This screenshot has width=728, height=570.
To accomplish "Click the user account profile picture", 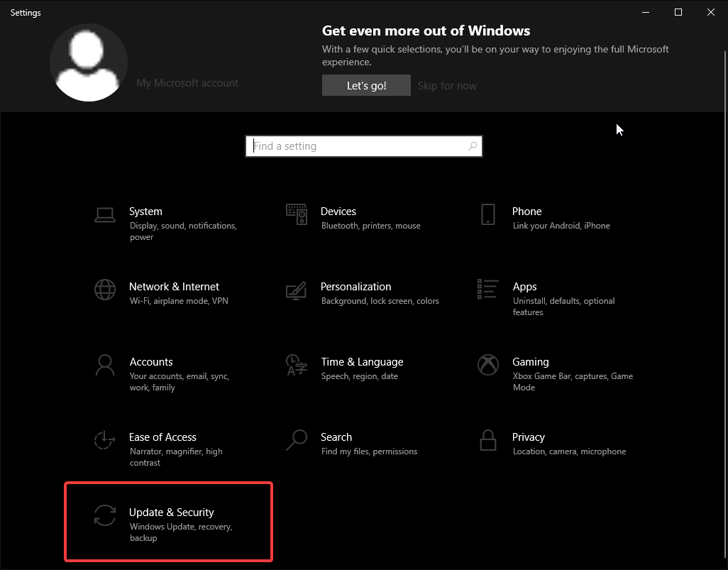I will [88, 62].
